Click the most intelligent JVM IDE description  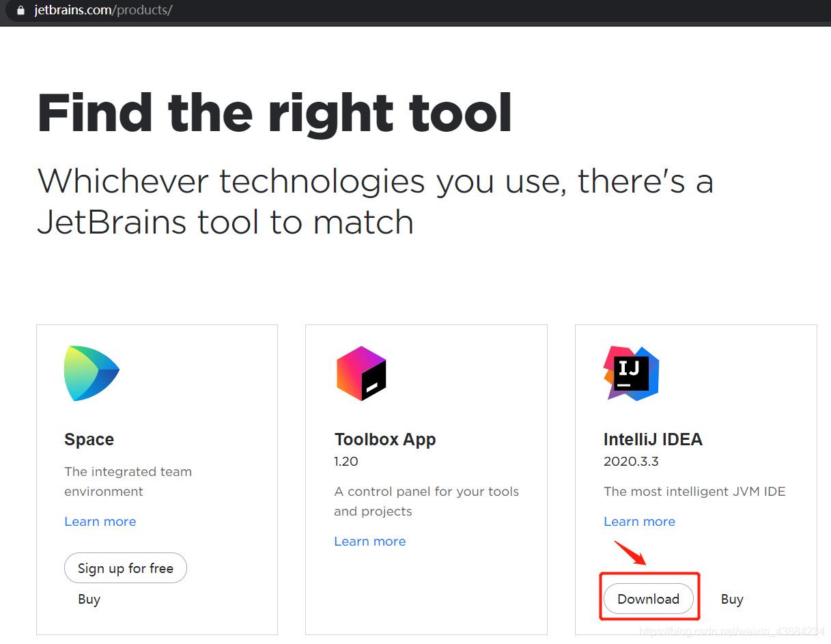tap(694, 492)
